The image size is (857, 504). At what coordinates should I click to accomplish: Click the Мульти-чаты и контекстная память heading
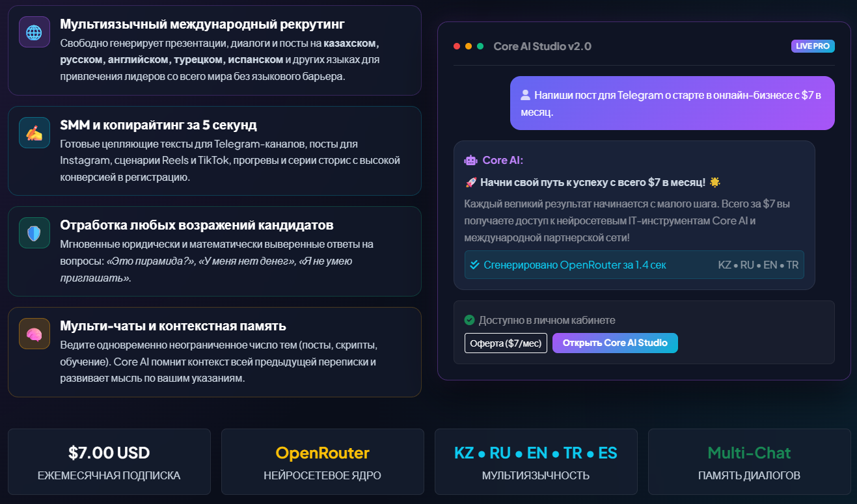point(173,326)
